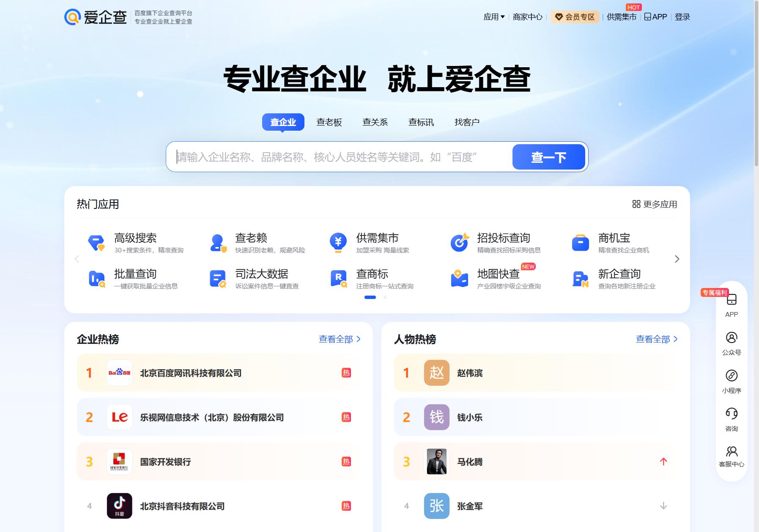
Task: Open the 商机宝 briefcase icon
Action: 580,243
